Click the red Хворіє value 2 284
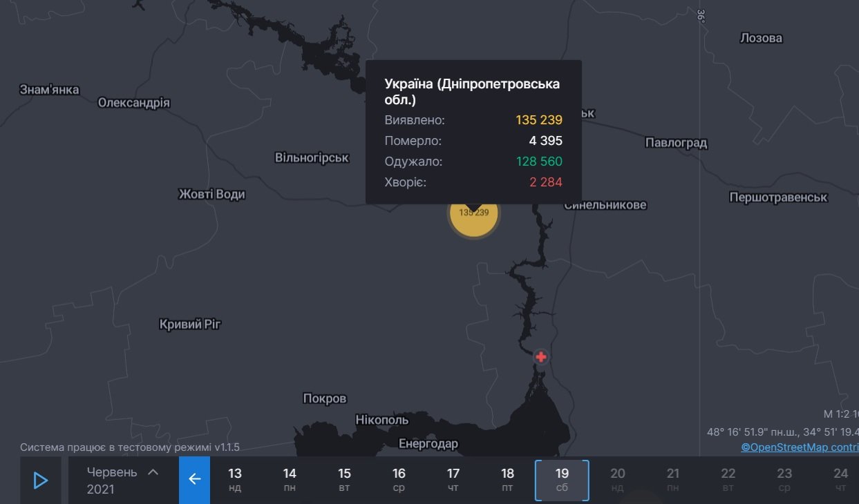Image resolution: width=859 pixels, height=504 pixels. coord(547,182)
